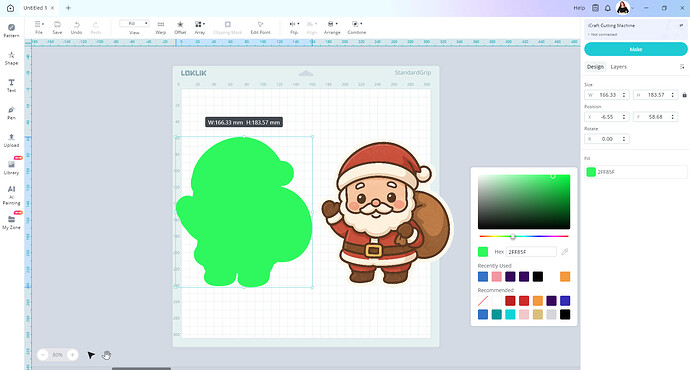Select the no-fill transparent swatch
The width and height of the screenshot is (690, 370).
[x=483, y=301]
